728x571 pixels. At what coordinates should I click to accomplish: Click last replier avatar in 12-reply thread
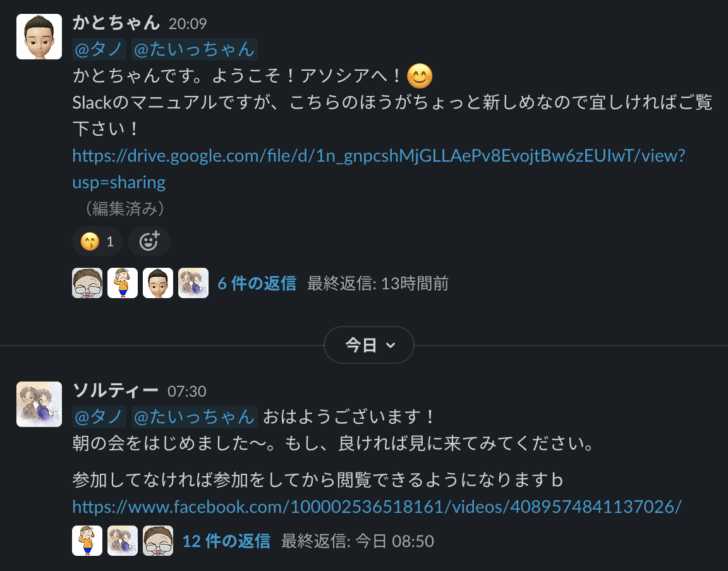158,541
